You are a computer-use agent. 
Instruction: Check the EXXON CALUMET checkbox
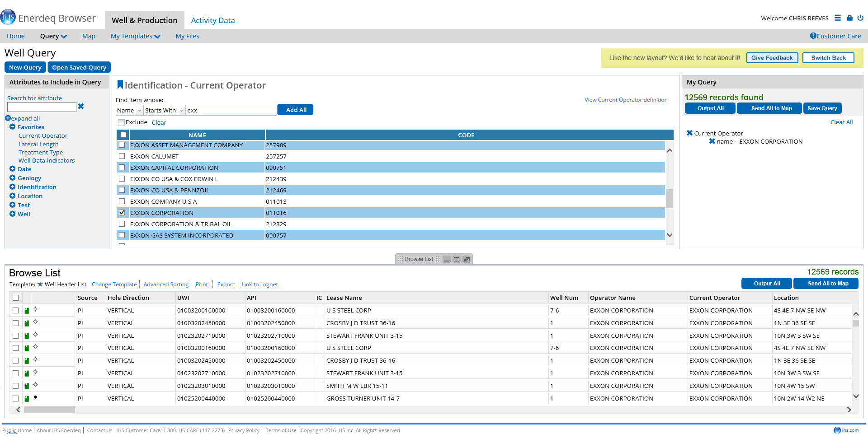pyautogui.click(x=122, y=156)
